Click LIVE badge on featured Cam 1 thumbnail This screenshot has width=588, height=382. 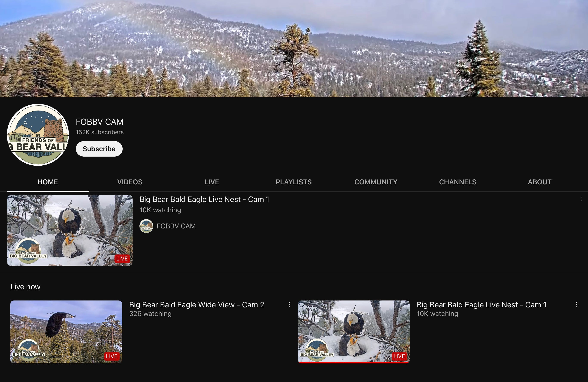(x=122, y=259)
